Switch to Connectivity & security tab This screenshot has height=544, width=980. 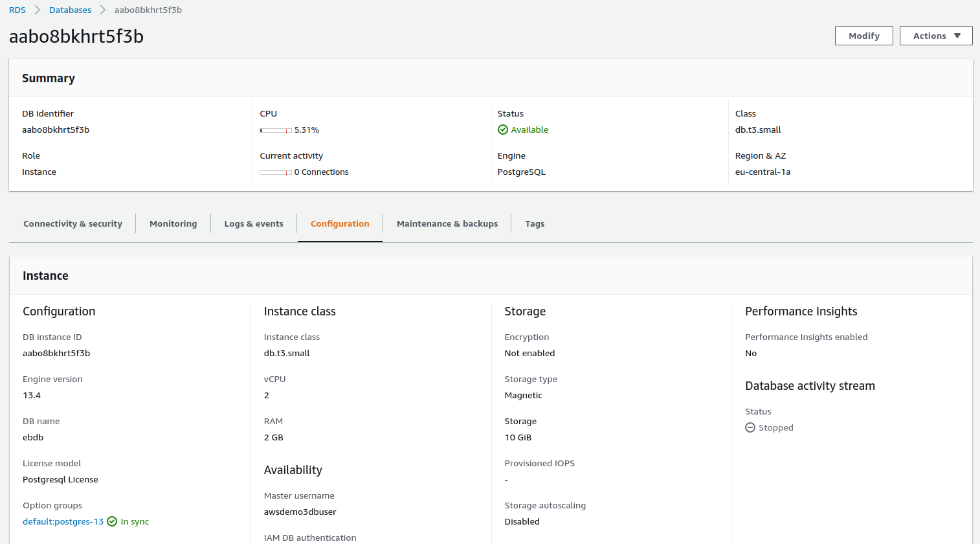pyautogui.click(x=72, y=223)
